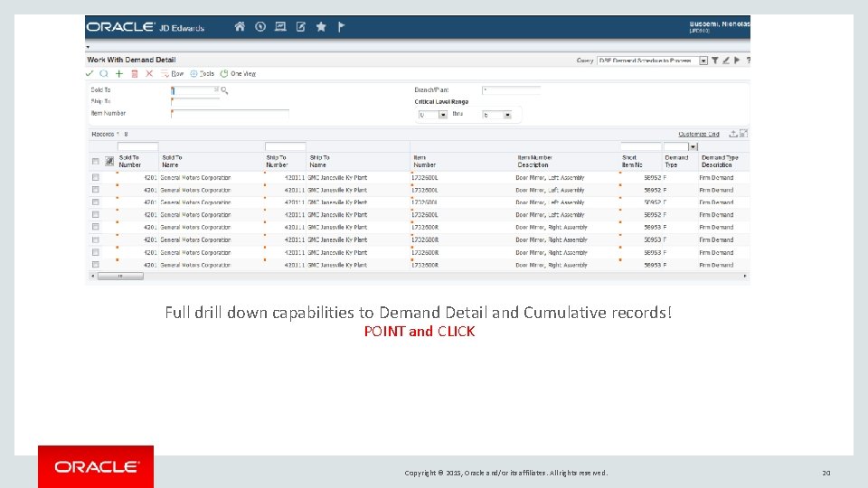Click the grid scroll left arrow
This screenshot has width=868, height=488.
[92, 277]
